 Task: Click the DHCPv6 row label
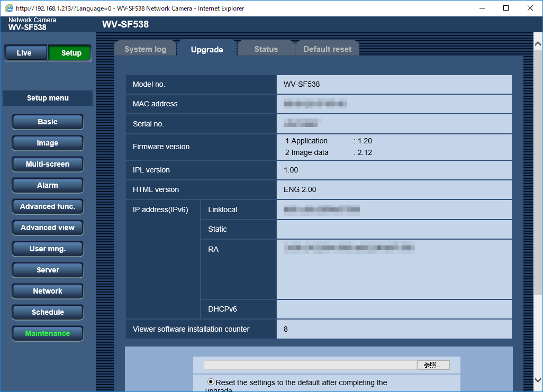(222, 309)
